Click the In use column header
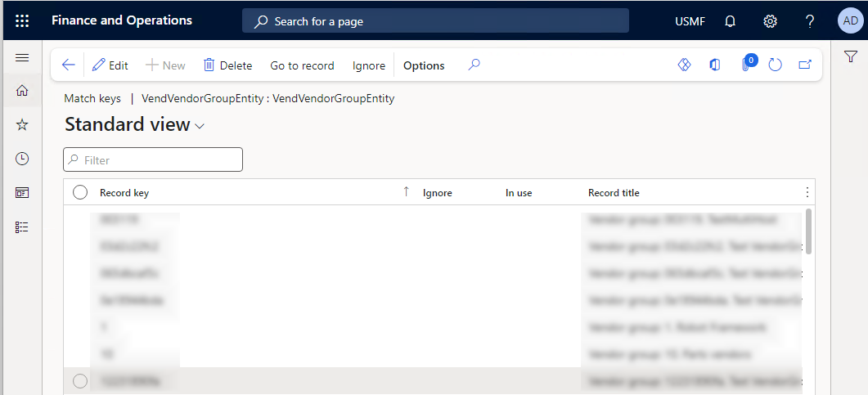 519,192
